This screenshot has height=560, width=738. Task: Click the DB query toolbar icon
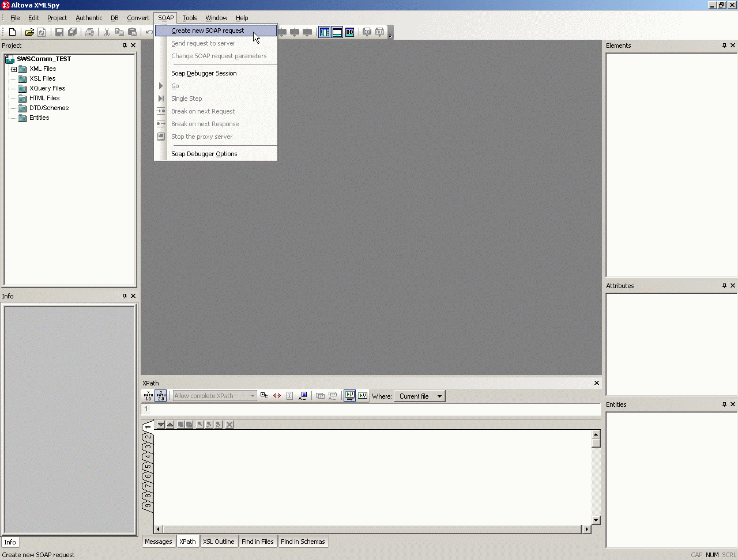pyautogui.click(x=350, y=32)
